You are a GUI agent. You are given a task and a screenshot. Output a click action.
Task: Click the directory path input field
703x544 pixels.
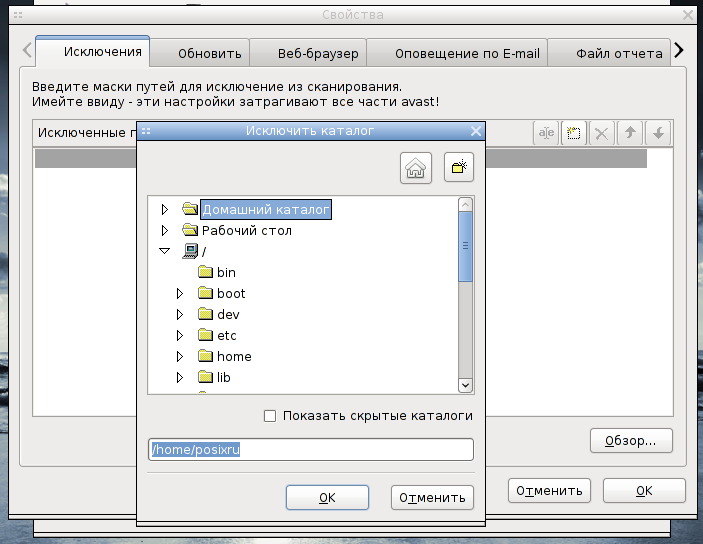[311, 449]
